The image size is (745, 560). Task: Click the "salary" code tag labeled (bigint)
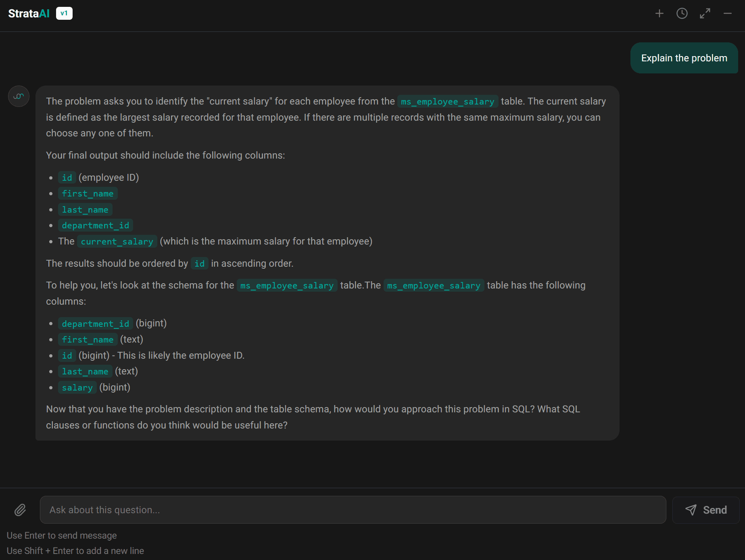(x=77, y=387)
